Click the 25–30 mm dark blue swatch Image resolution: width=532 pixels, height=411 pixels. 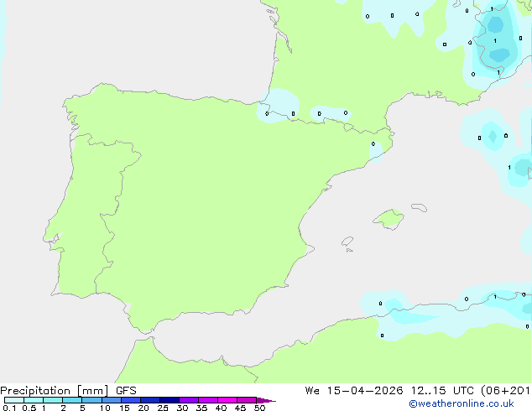click(x=170, y=400)
